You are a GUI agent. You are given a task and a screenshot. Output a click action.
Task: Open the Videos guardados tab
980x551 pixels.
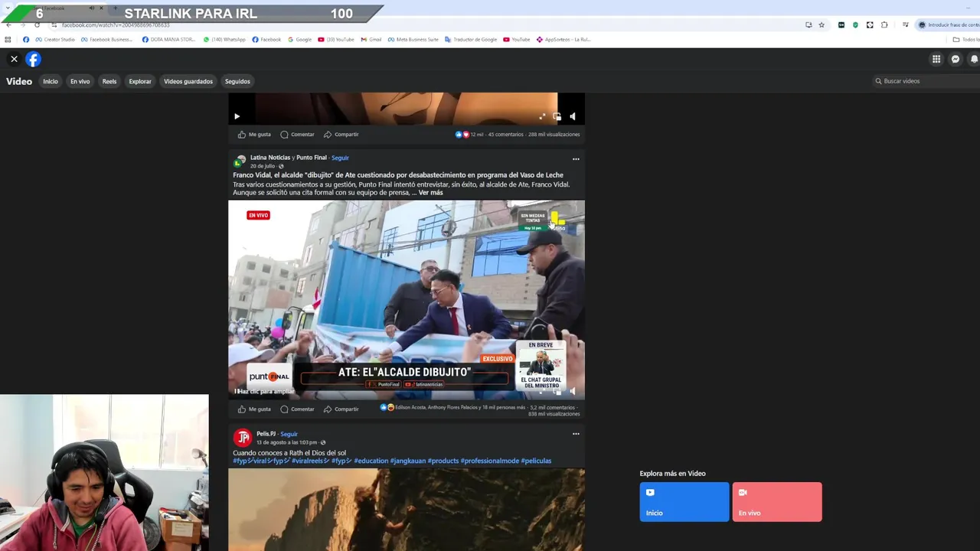[188, 81]
